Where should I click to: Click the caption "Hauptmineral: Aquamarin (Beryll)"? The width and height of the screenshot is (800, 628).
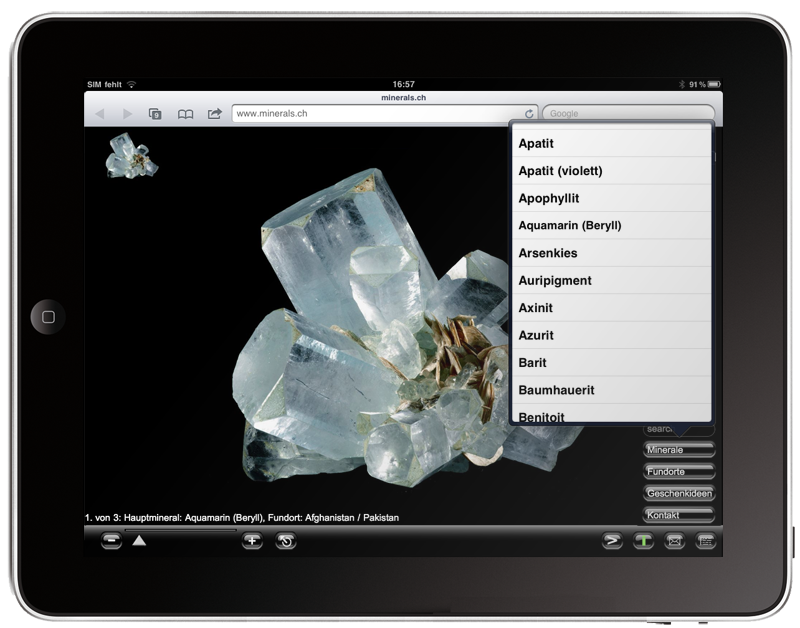[x=194, y=518]
